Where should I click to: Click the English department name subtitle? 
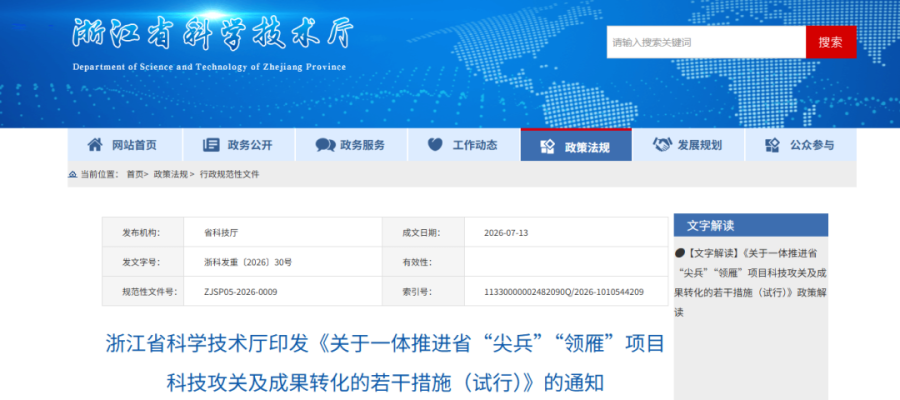[x=210, y=67]
